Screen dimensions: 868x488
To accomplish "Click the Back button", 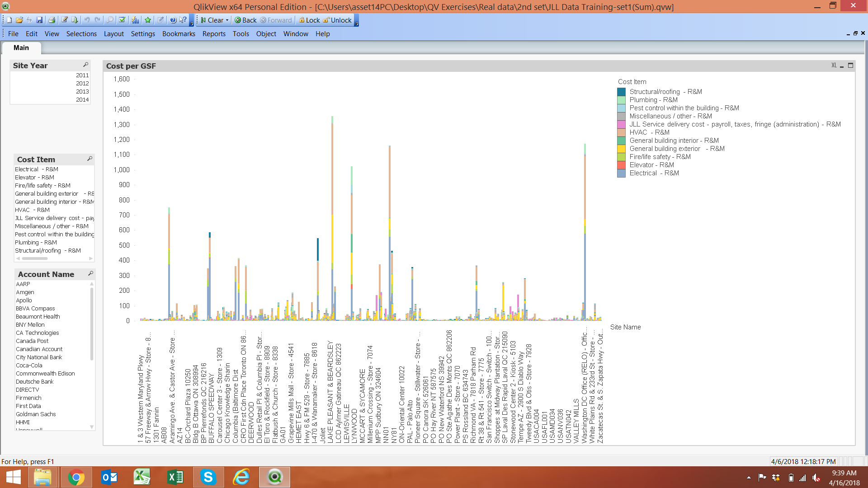I will (245, 20).
